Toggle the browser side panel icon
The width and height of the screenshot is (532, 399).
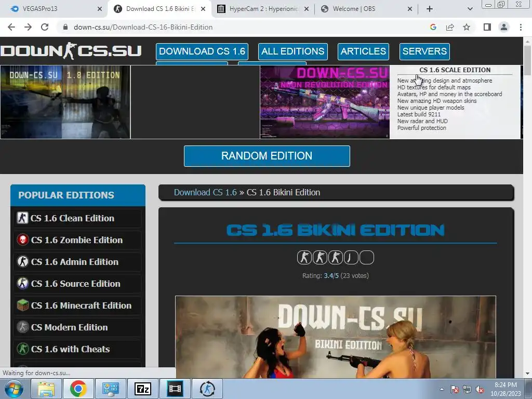[x=487, y=27]
